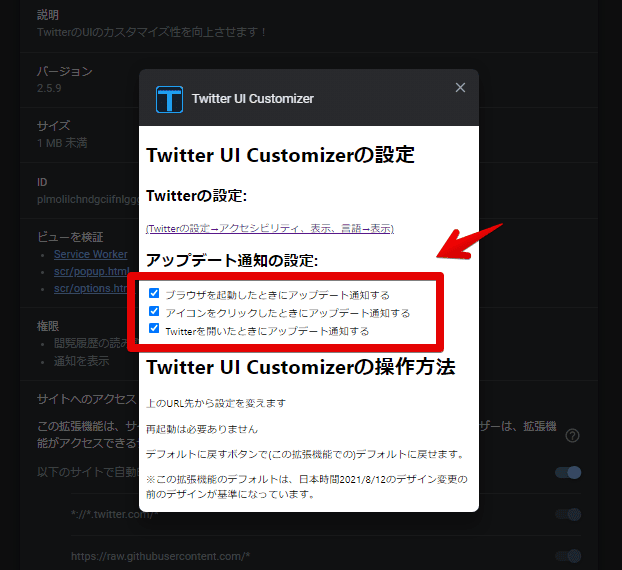
Task: Click the Twitter UI Customizer dialog title
Action: [x=253, y=99]
